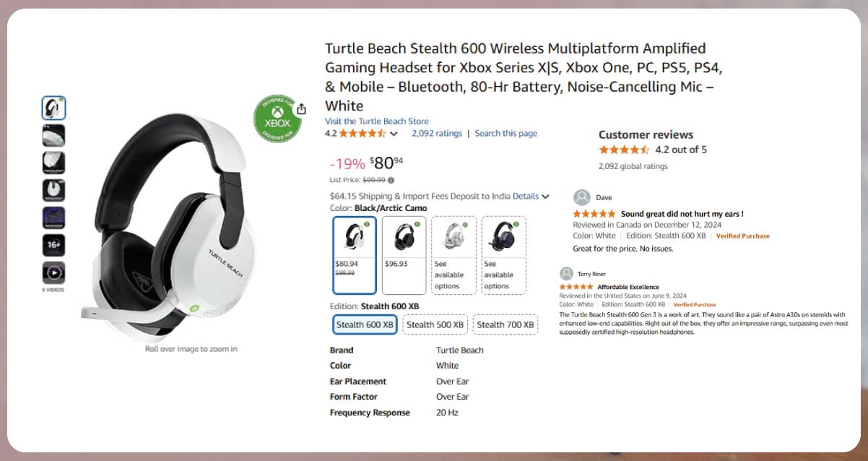Choose the black headset color swatch at $96.93

coord(404,255)
